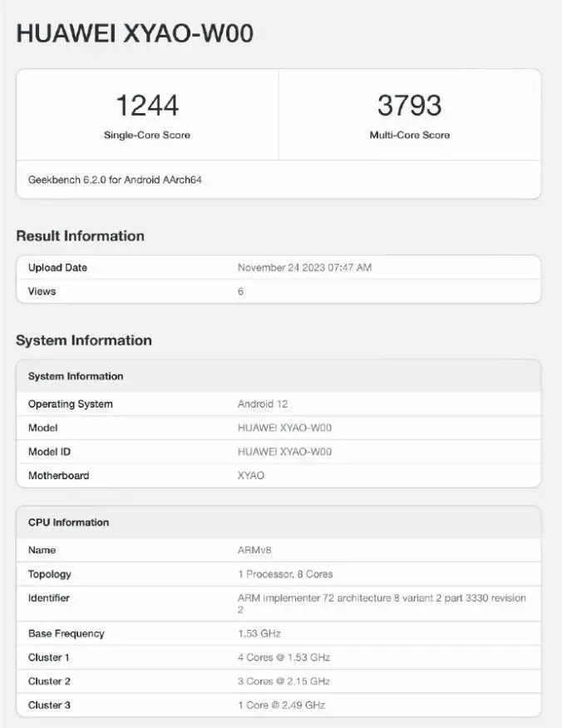
Task: Click the Cluster 3 label
Action: [x=49, y=706]
